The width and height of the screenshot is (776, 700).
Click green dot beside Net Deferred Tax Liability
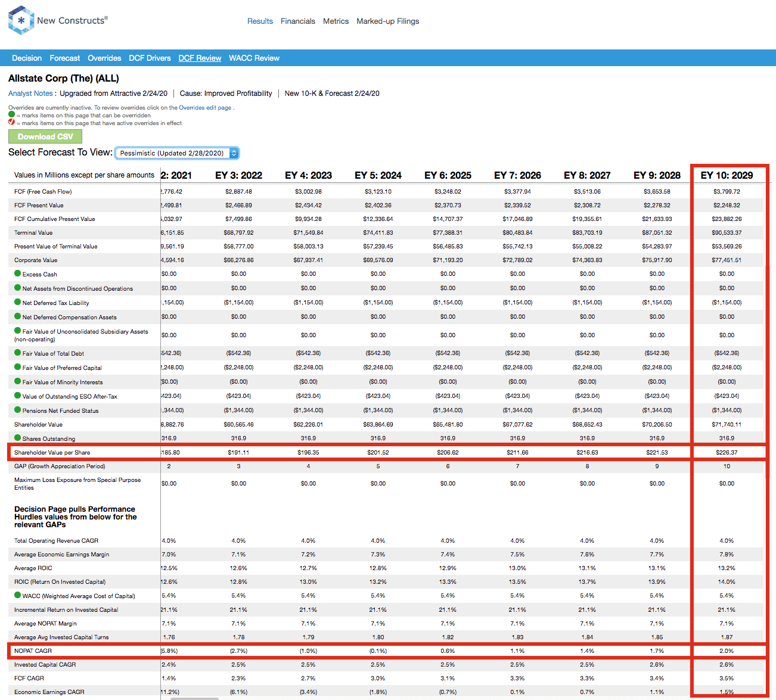pos(18,302)
